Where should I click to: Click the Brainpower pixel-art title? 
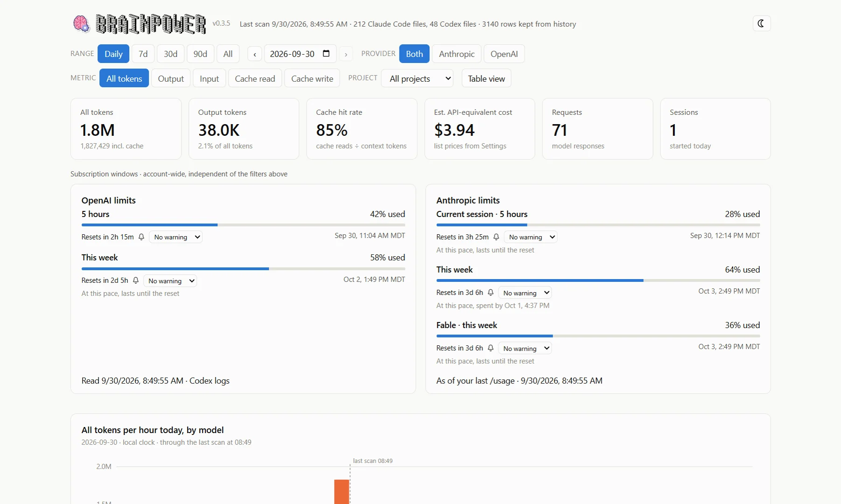pyautogui.click(x=151, y=24)
